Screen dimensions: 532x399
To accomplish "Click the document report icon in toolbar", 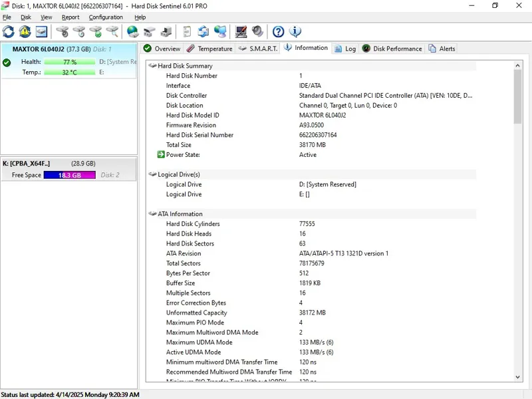I will coord(187,32).
